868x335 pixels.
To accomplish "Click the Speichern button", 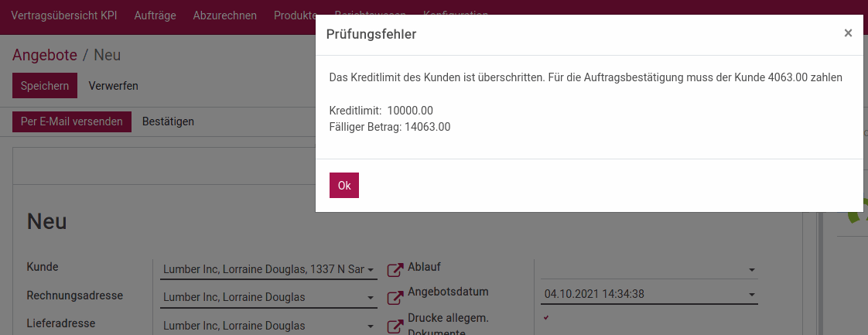I will pos(45,86).
